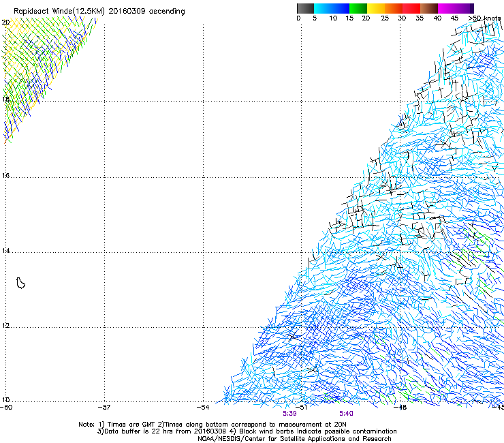Select the gray 0-5 knots legend swatch

[305, 8]
